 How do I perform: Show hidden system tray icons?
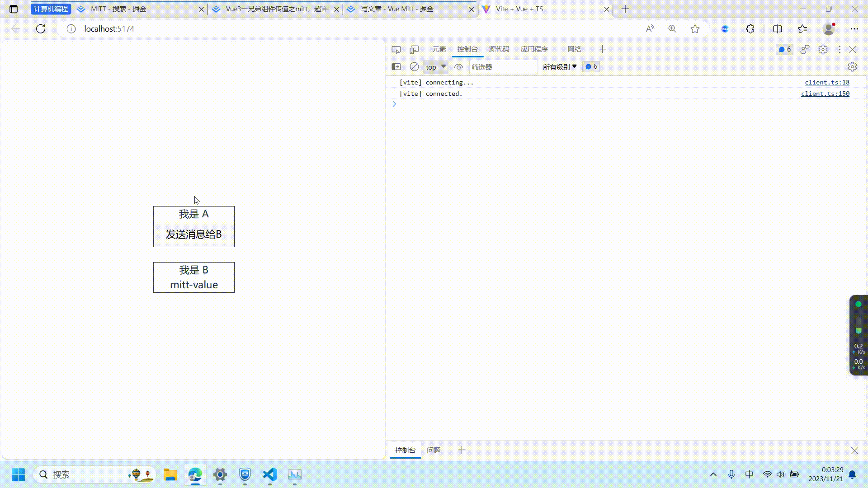713,474
